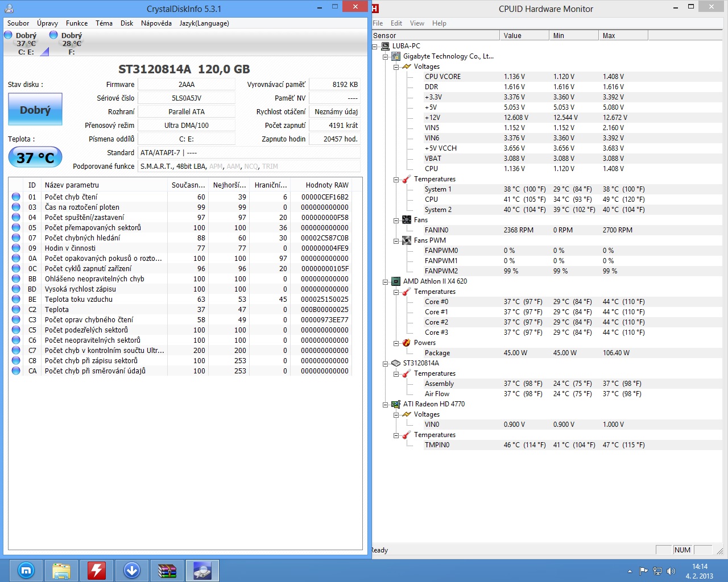Click Action Center flag in system tray
This screenshot has height=582, width=728.
point(643,571)
